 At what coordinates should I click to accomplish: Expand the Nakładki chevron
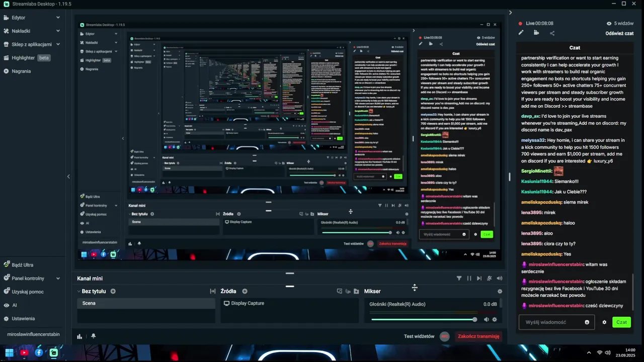click(58, 31)
